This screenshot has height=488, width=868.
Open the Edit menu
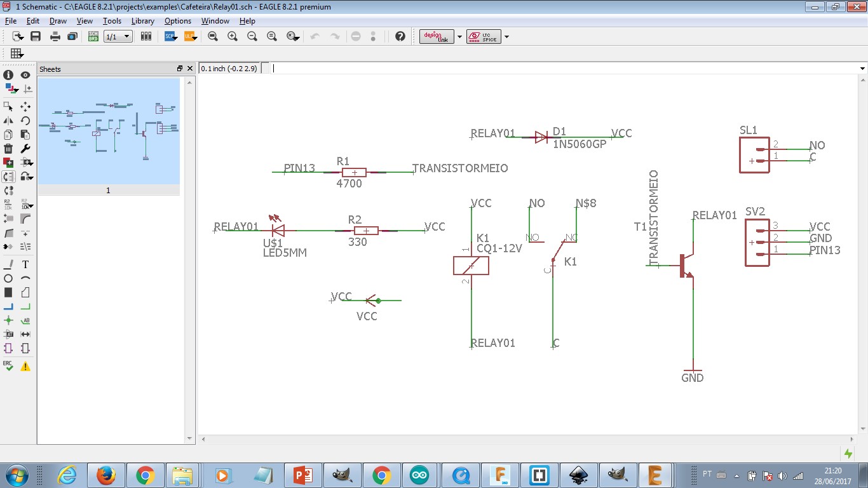coord(33,21)
